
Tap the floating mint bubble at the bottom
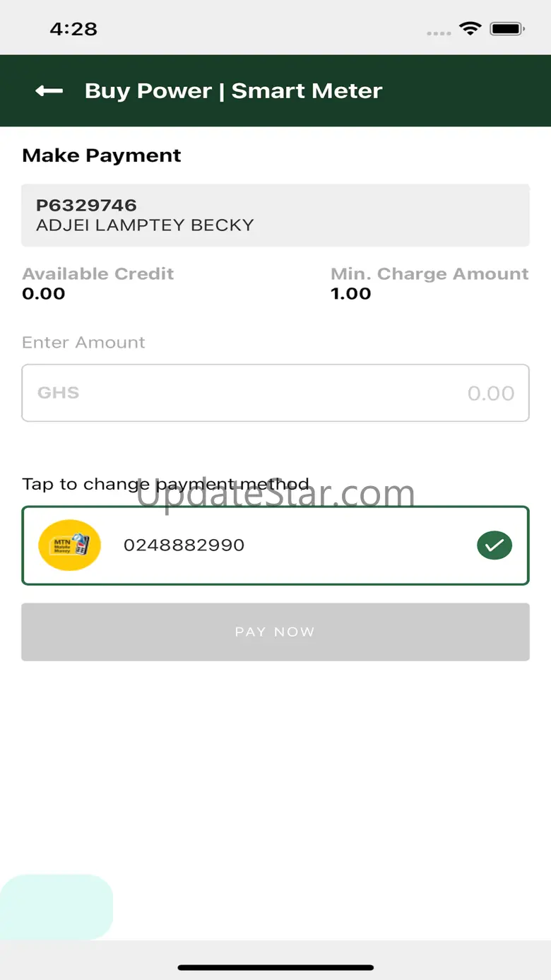pos(57,907)
